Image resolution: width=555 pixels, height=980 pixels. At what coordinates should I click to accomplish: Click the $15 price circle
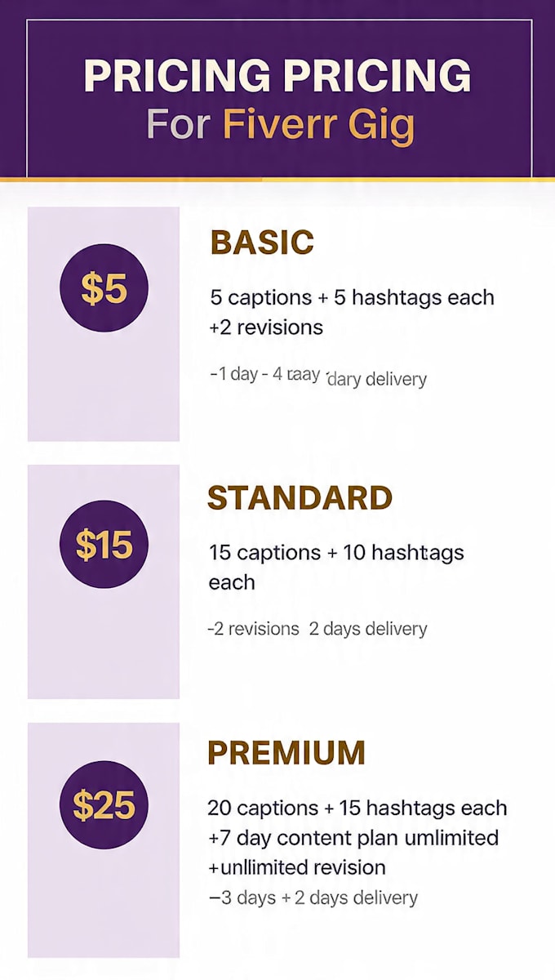point(104,545)
